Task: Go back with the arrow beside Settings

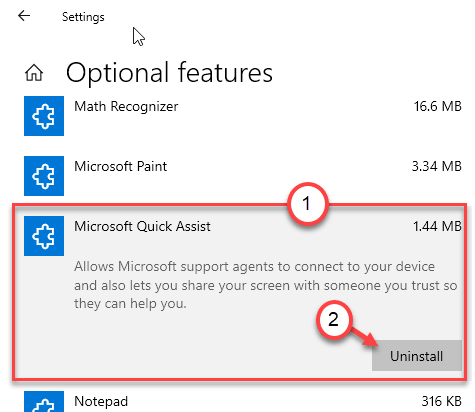Action: click(24, 15)
